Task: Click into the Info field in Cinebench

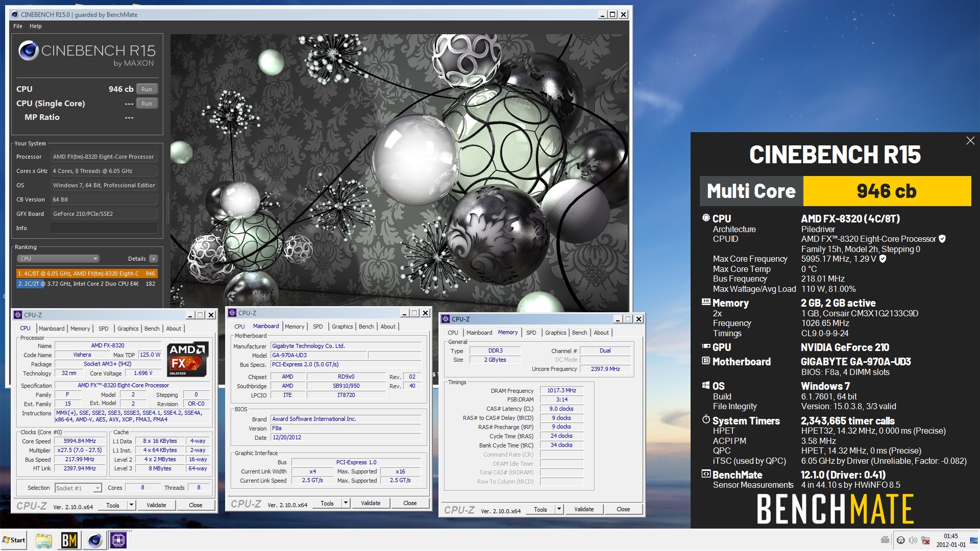Action: (x=104, y=228)
